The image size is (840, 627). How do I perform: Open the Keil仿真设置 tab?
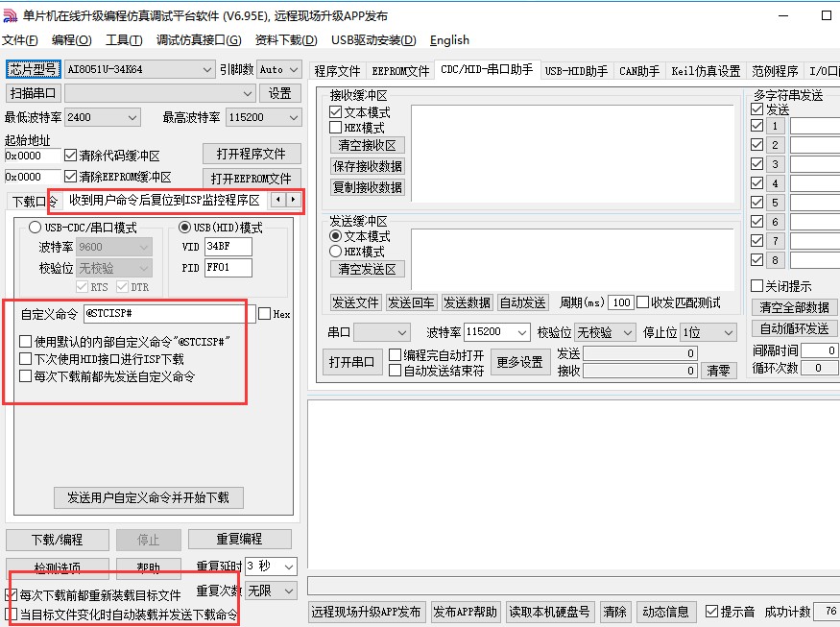[706, 71]
